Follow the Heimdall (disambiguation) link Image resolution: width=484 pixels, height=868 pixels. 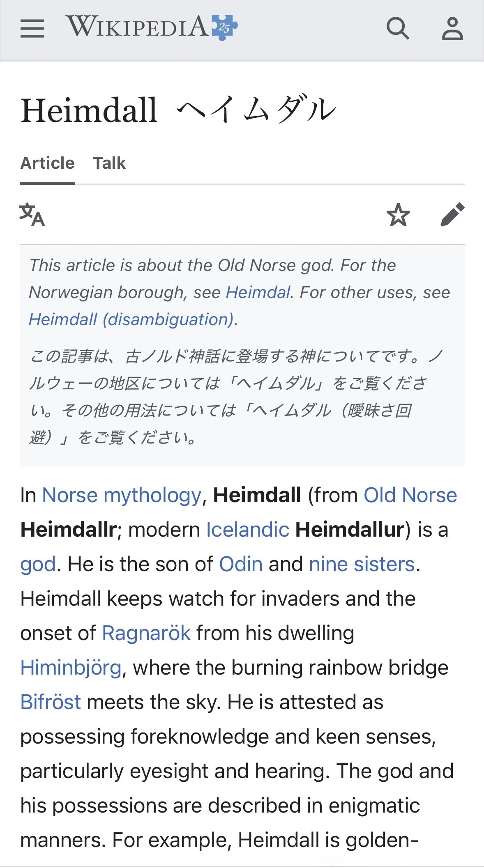click(x=131, y=319)
